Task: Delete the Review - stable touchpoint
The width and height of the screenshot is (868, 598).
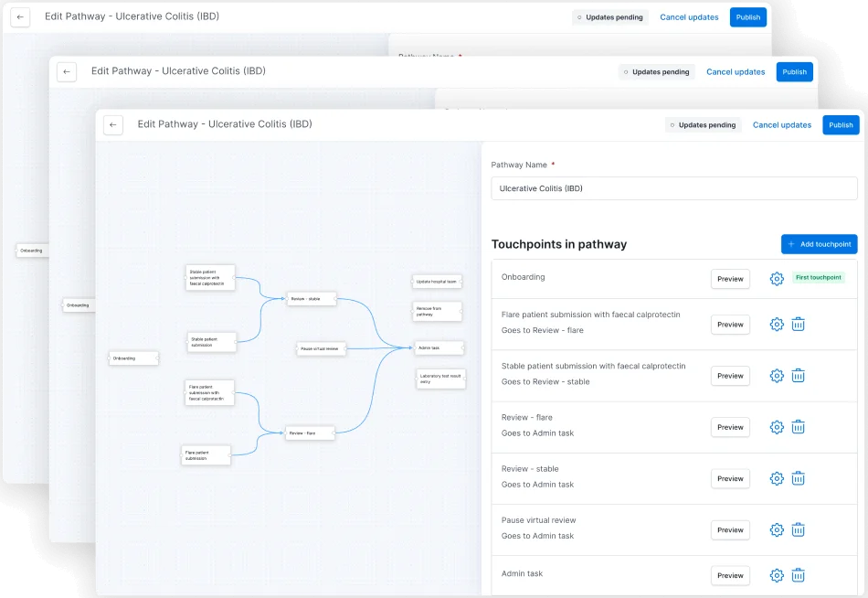Action: 798,478
